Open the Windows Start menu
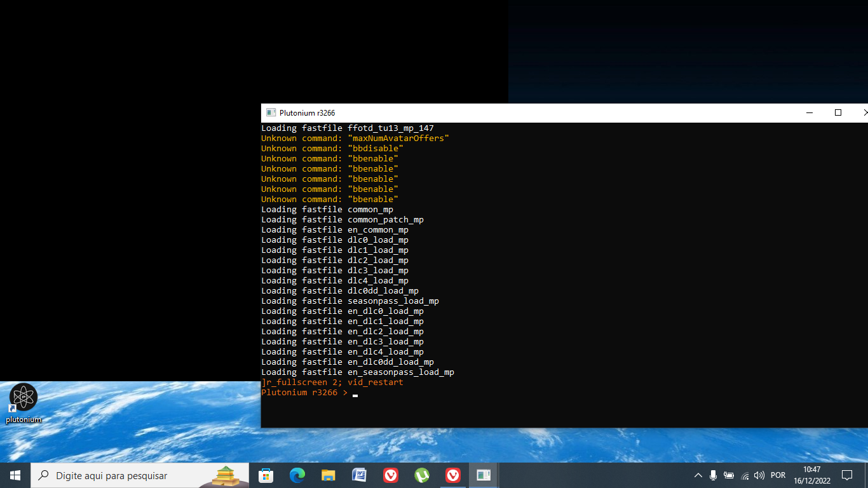The image size is (868, 488). click(x=15, y=475)
